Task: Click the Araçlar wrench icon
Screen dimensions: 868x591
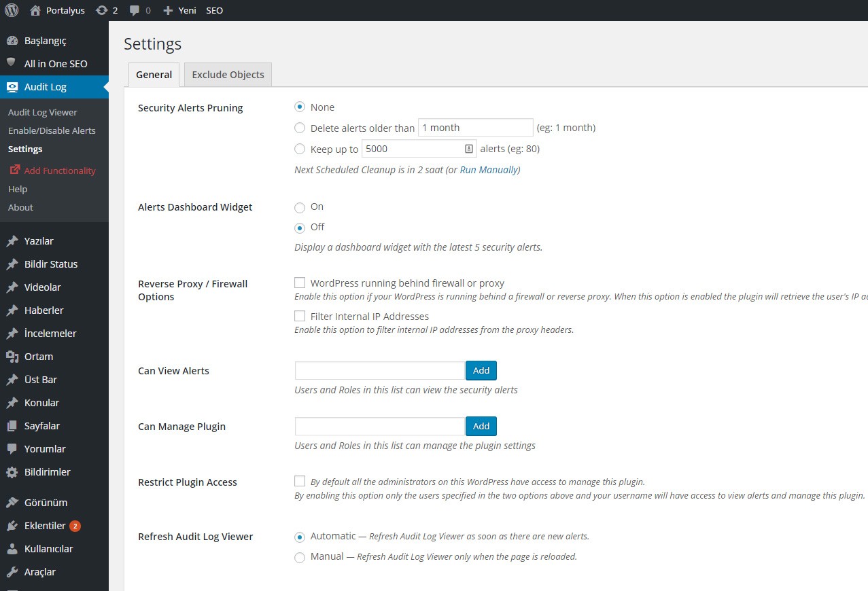Action: click(12, 572)
